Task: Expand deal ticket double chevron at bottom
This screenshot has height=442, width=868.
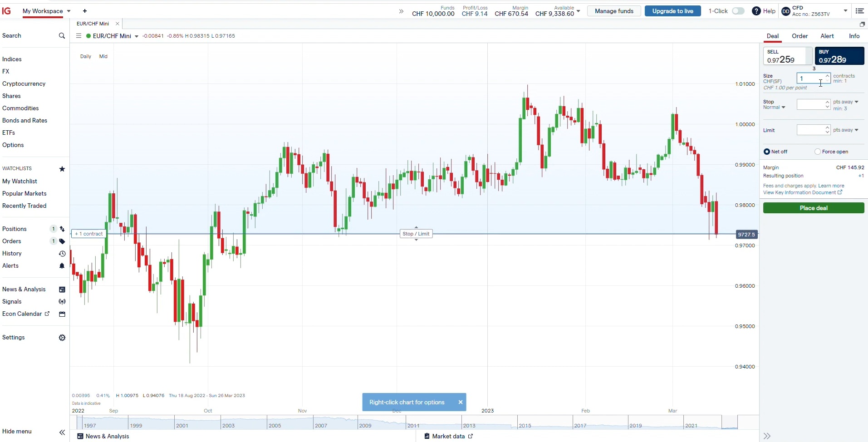Action: 767,436
